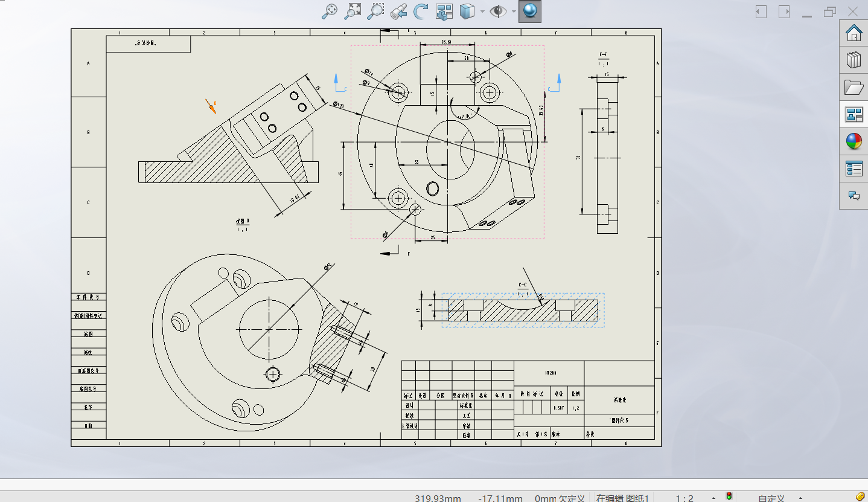Click the -17.11mm coordinate readout
Viewport: 868px width, 502px height.
tap(500, 498)
